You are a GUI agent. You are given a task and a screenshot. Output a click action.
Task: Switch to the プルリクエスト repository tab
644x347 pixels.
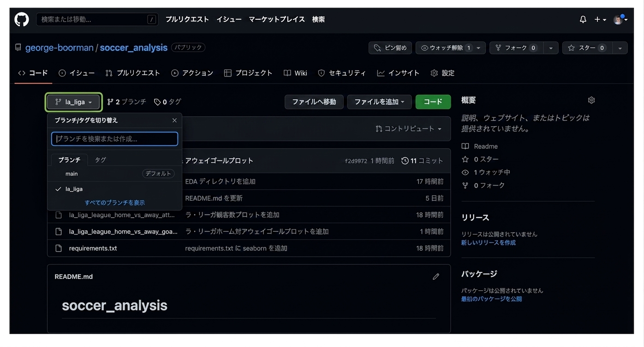click(133, 73)
